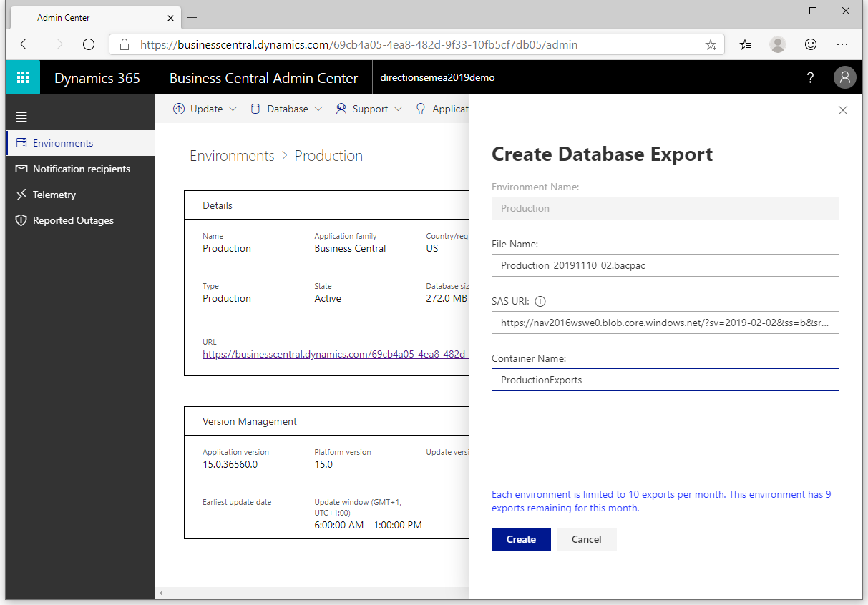The width and height of the screenshot is (868, 605).
Task: Click the smiley feedback icon in the browser
Action: tap(810, 44)
